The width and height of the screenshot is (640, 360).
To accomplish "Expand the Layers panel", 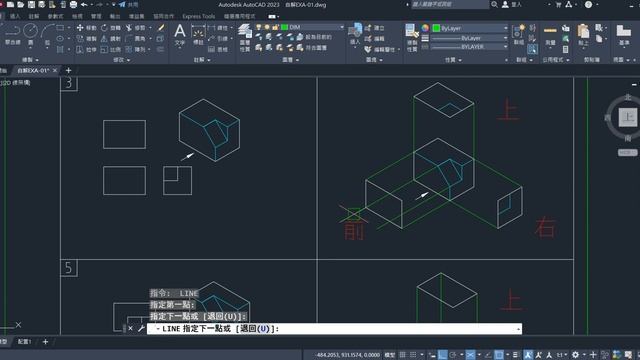I will [x=291, y=60].
